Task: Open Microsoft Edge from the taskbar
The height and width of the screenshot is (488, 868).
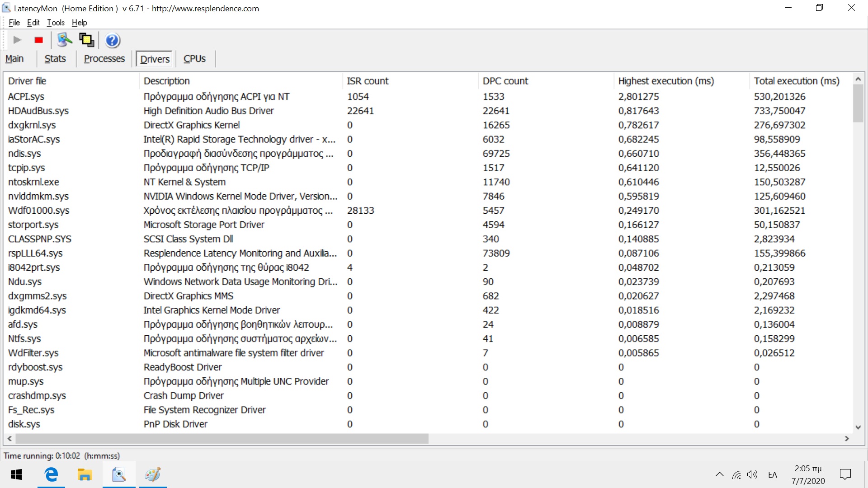Action: click(x=51, y=474)
